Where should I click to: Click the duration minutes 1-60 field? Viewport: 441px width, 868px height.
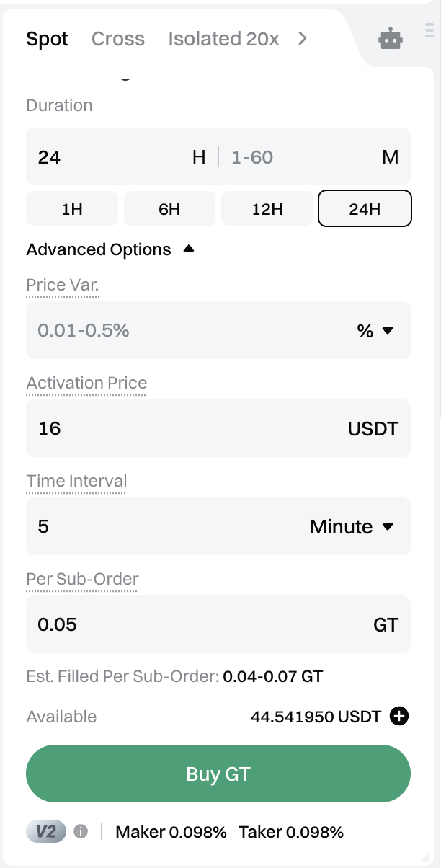point(295,157)
